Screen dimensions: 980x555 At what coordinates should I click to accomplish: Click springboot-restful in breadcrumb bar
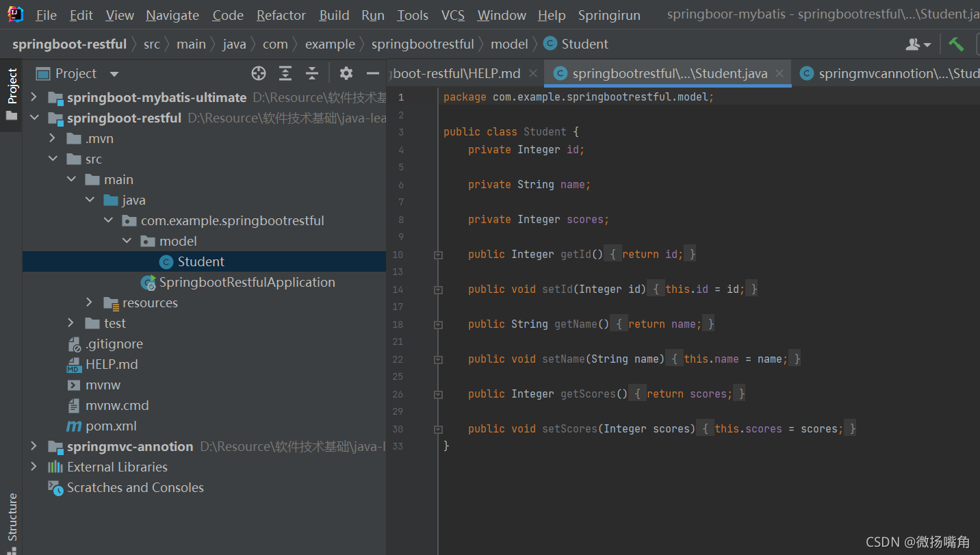pyautogui.click(x=69, y=44)
